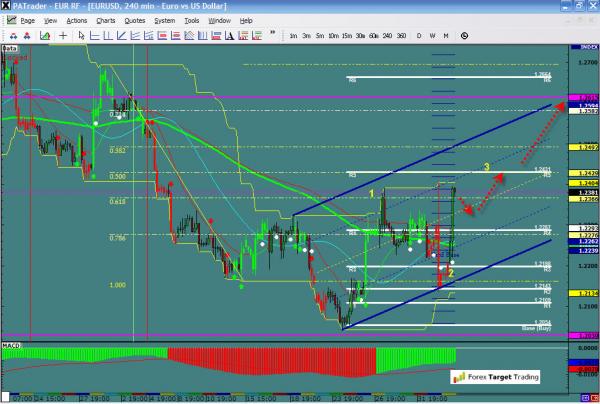Switch chart to 5m timeframe
Viewport: 600px width, 404px height.
(320, 36)
